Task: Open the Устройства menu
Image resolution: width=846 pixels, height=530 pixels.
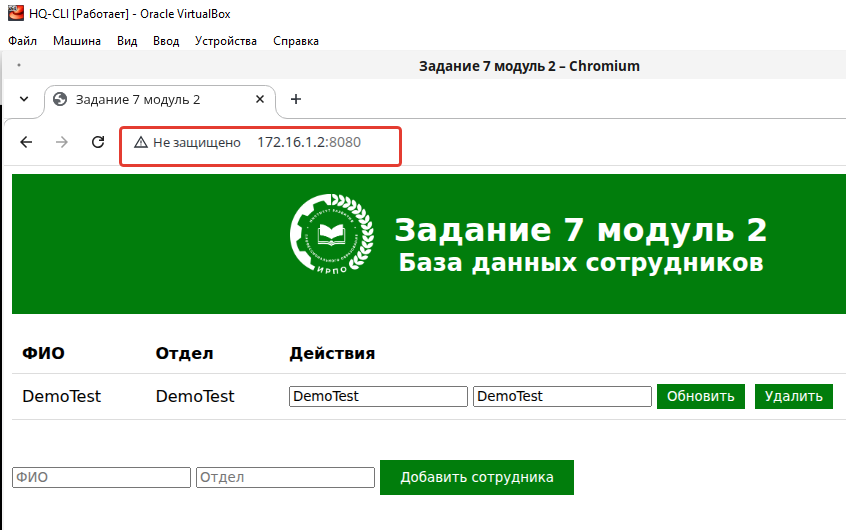Action: click(x=226, y=41)
